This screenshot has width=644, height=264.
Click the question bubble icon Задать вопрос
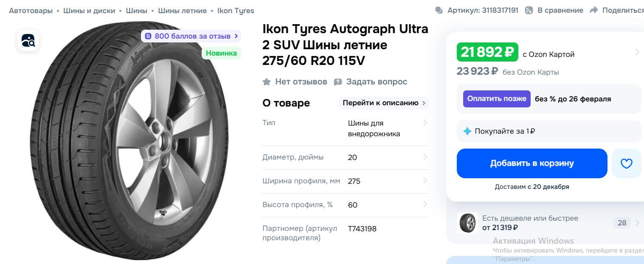pyautogui.click(x=338, y=82)
